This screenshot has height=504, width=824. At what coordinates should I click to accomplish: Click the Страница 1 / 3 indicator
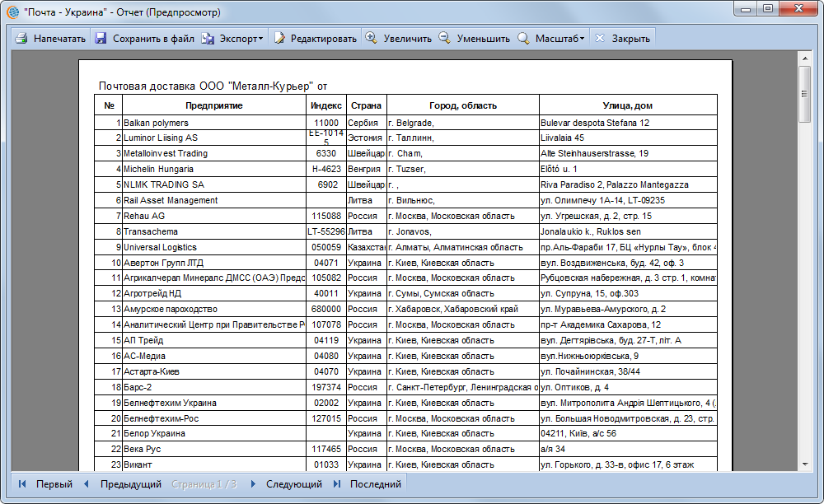tap(204, 484)
